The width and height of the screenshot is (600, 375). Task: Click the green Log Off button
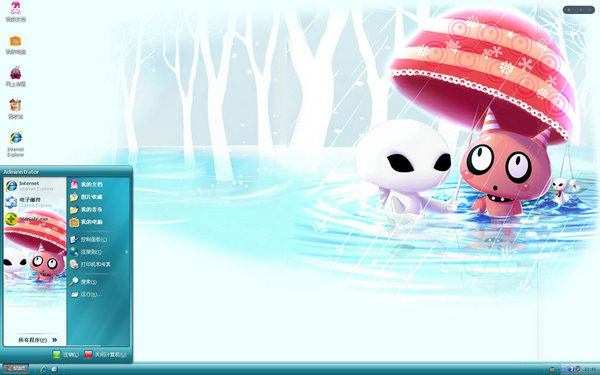tap(65, 355)
